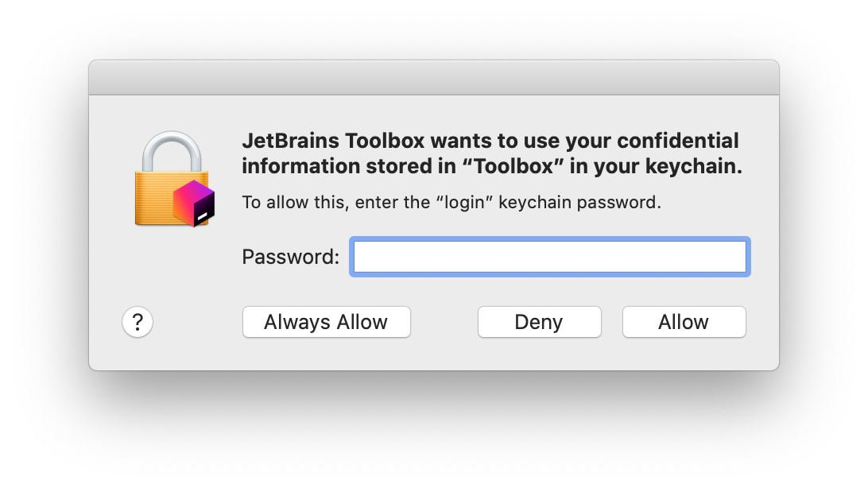Click the "Password:" field label
868x488 pixels.
(290, 257)
